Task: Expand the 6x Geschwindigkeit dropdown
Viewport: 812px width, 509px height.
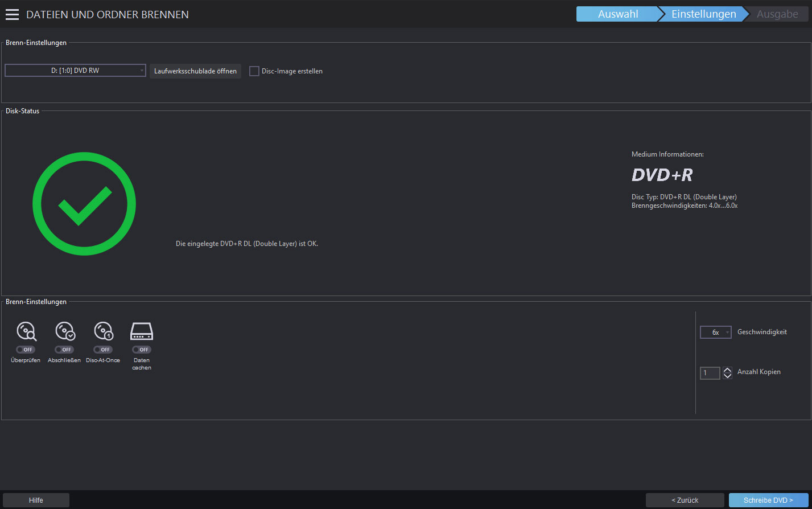Action: coord(716,332)
